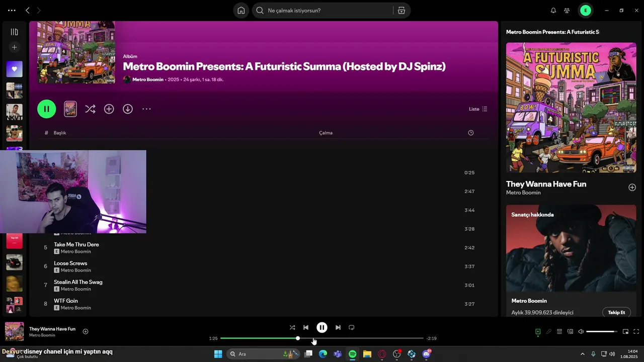The height and width of the screenshot is (362, 644).
Task: Open Friend Activity icon
Action: [567, 10]
